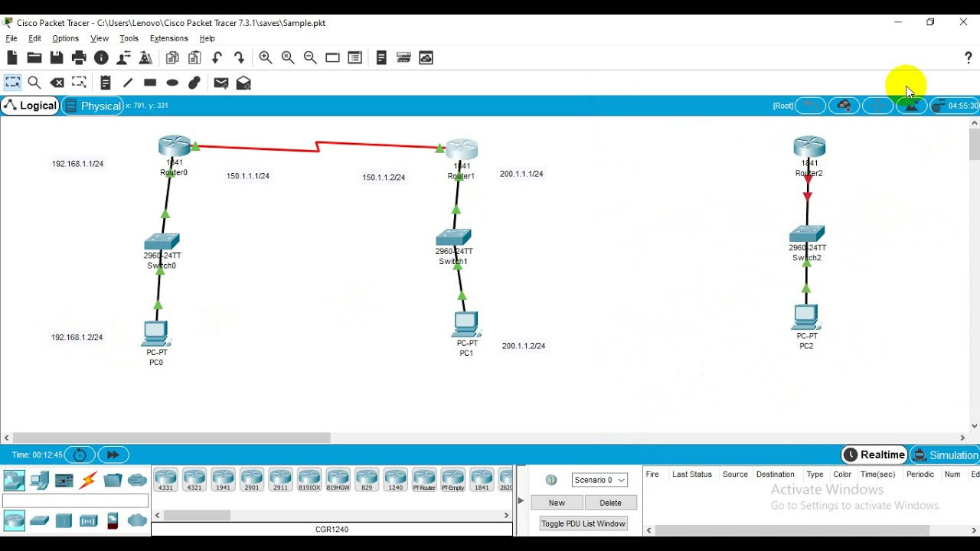Open the Extensions menu
Image resolution: width=980 pixels, height=551 pixels.
tap(169, 38)
